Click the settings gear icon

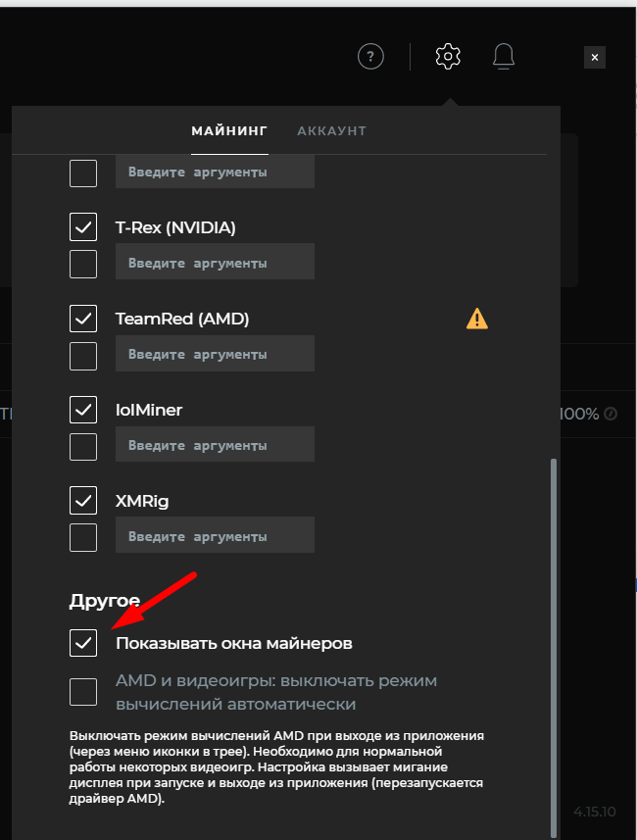tap(448, 57)
